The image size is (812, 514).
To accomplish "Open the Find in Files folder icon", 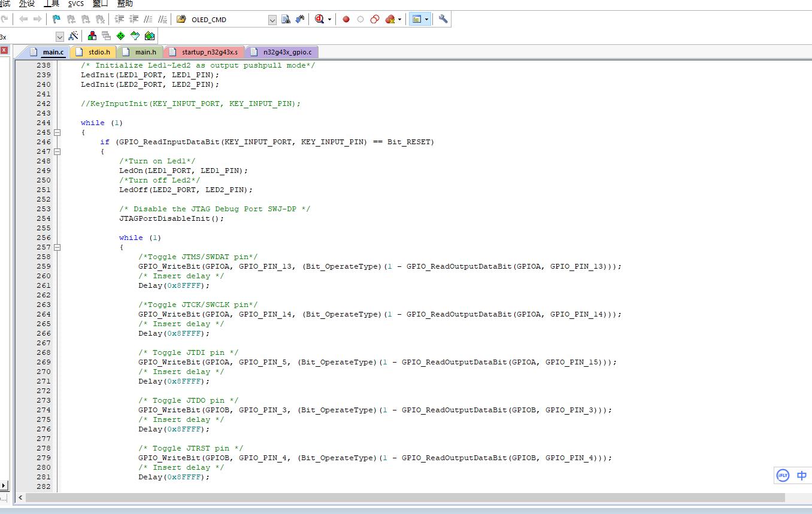I will [x=181, y=19].
